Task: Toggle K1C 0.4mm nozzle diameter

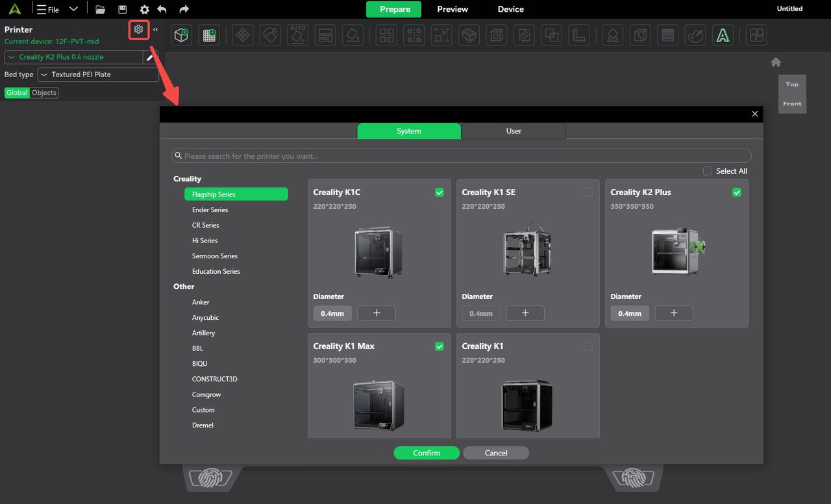Action: (332, 313)
